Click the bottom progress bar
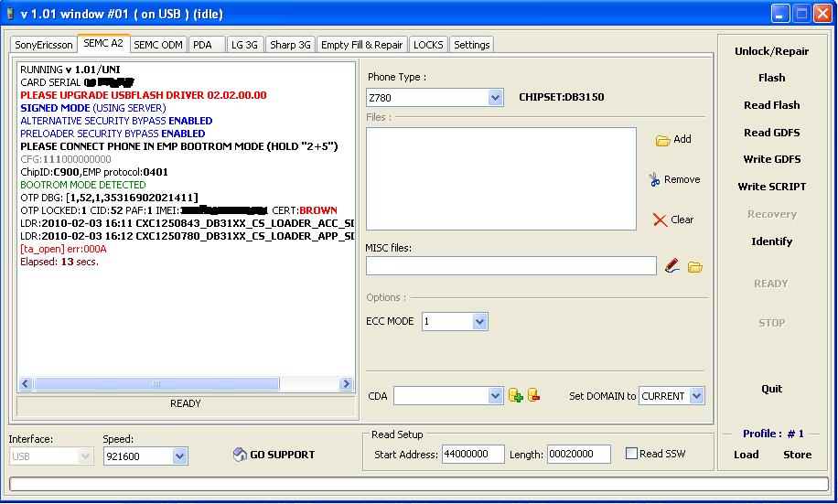Screen dimensions: 838x504 (418, 484)
